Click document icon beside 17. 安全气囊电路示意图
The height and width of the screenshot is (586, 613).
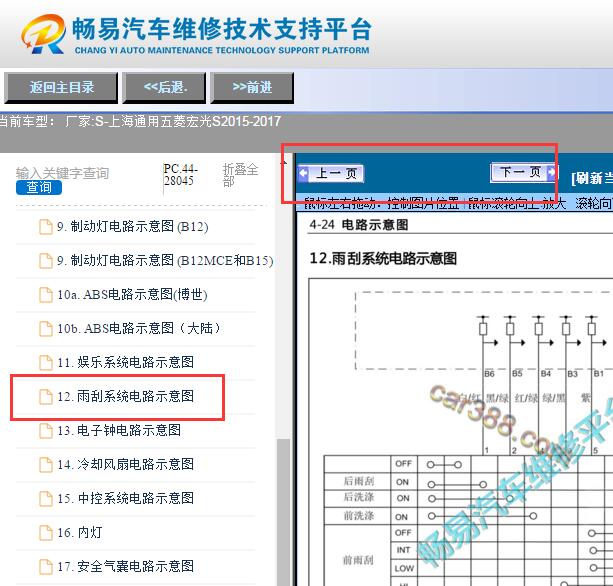[x=46, y=567]
